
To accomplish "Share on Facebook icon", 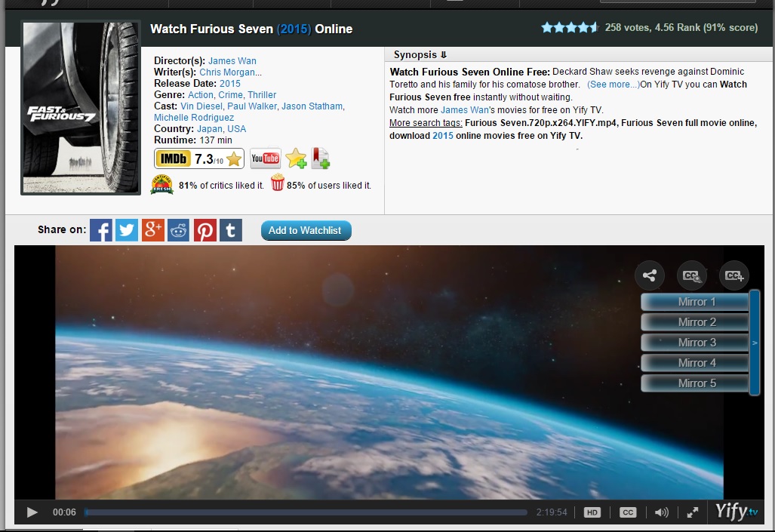I will [101, 230].
